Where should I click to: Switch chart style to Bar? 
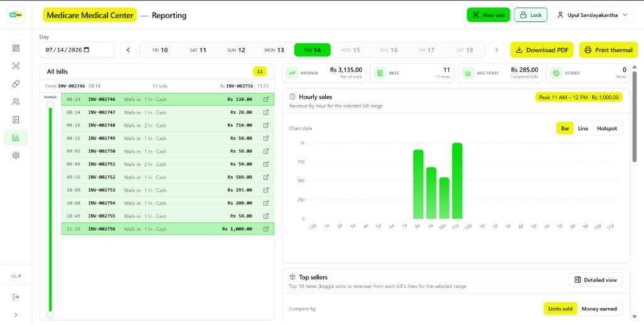[565, 128]
